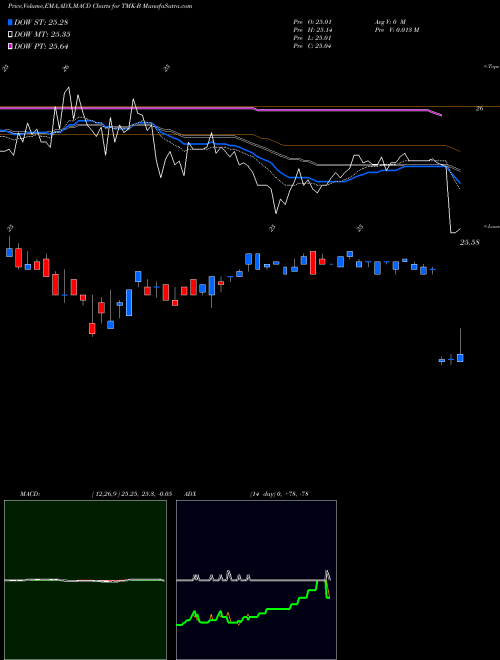Click the 'Pre L: 25.01' low value
Viewport: 500px width, 660px height.
pyautogui.click(x=312, y=38)
